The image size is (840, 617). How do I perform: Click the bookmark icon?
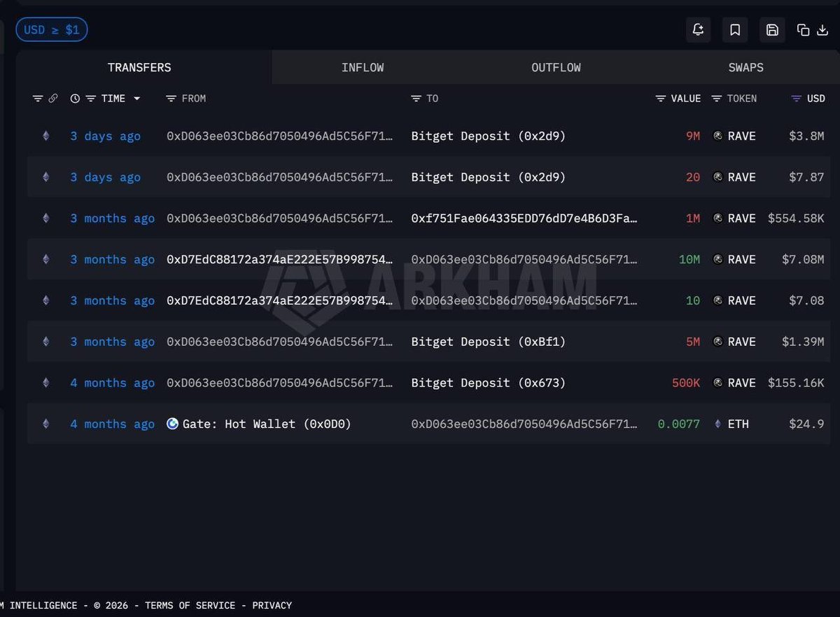click(735, 30)
